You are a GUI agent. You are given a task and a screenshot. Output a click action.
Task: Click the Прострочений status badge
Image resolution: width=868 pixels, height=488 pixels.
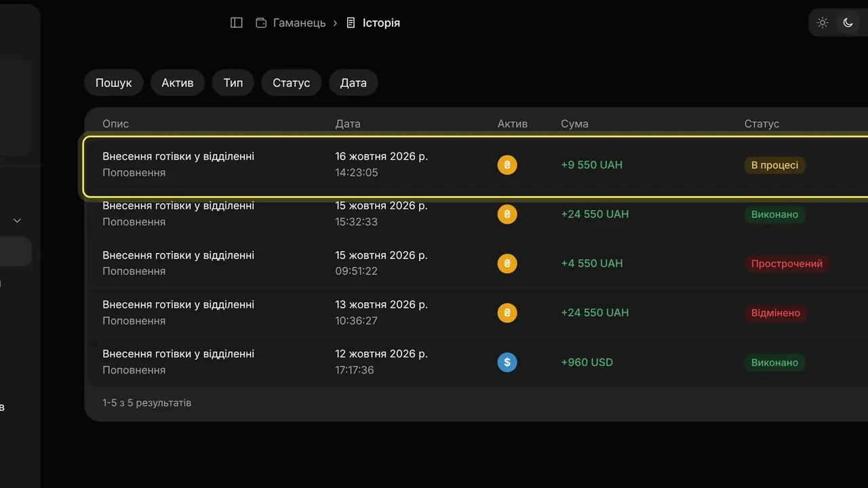pos(787,264)
